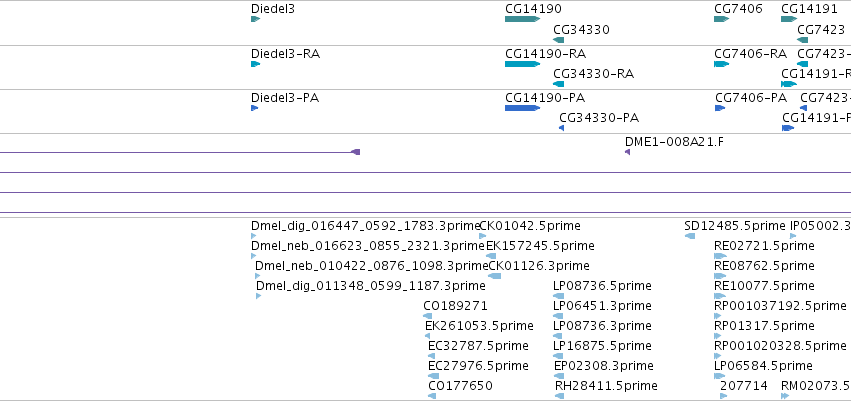Image resolution: width=851 pixels, height=401 pixels.
Task: Select the RP01317.5prime EST label
Action: (764, 326)
